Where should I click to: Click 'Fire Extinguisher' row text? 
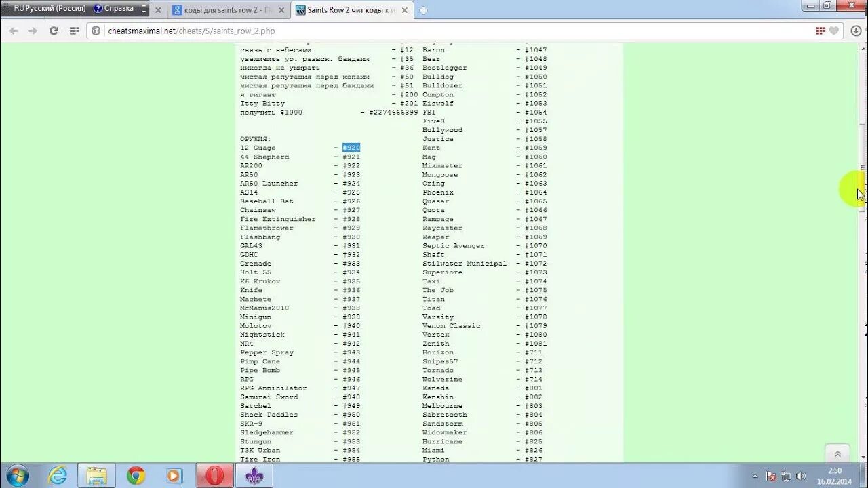(x=278, y=219)
